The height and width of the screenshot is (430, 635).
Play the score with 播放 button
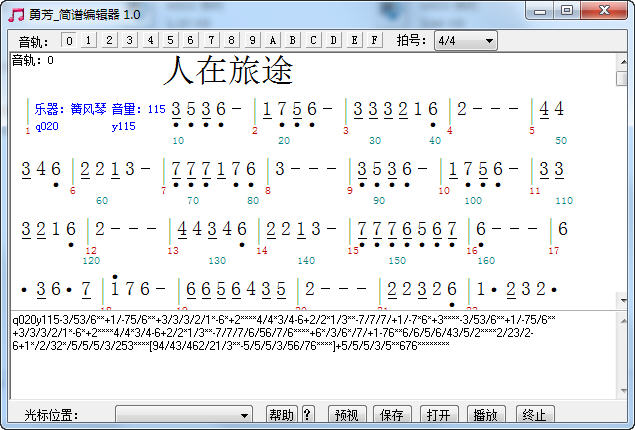(484, 414)
